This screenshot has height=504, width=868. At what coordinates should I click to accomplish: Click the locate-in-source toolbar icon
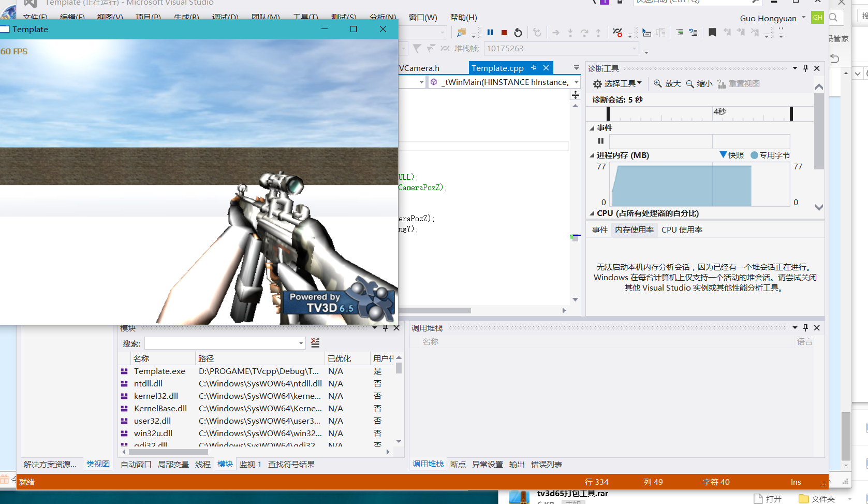[646, 33]
